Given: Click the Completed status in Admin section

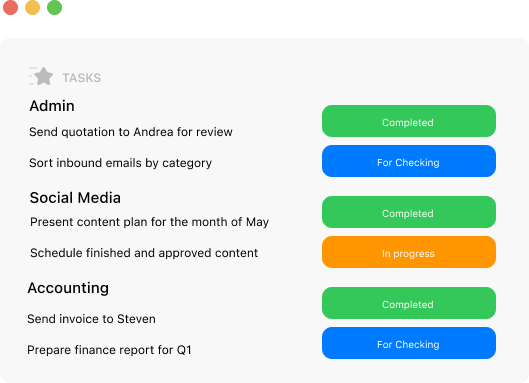Looking at the screenshot, I should click(x=409, y=121).
